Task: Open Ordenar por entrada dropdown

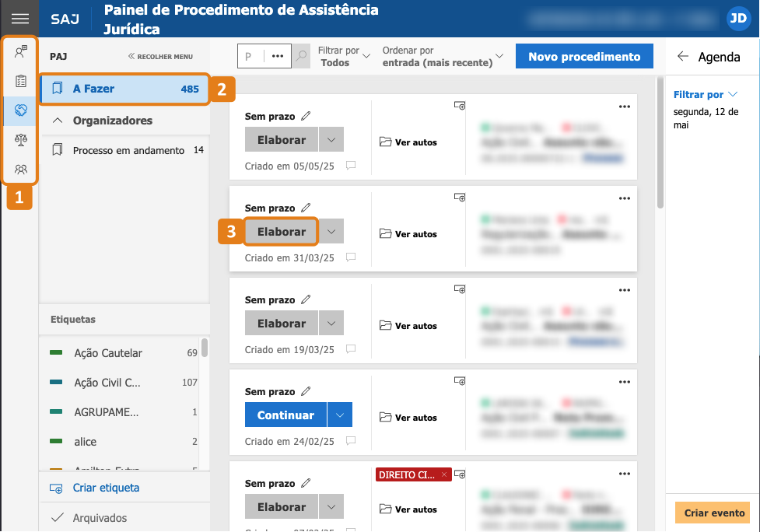Action: point(443,56)
